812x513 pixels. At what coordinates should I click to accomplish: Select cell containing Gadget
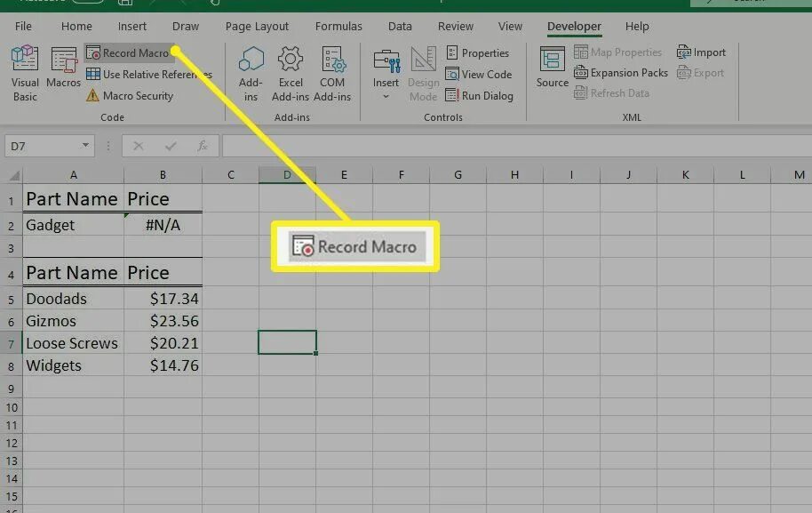click(x=74, y=226)
